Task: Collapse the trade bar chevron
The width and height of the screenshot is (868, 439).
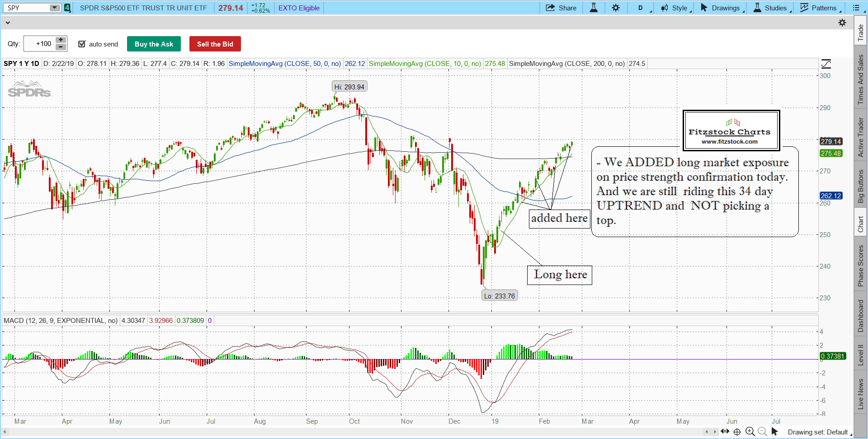Action: 7,23
